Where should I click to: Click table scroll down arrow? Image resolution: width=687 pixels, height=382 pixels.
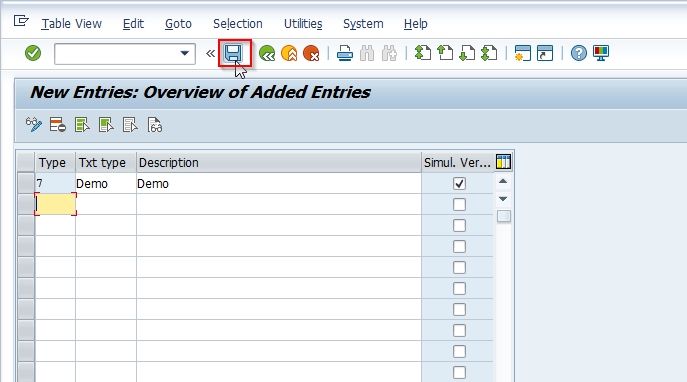503,199
